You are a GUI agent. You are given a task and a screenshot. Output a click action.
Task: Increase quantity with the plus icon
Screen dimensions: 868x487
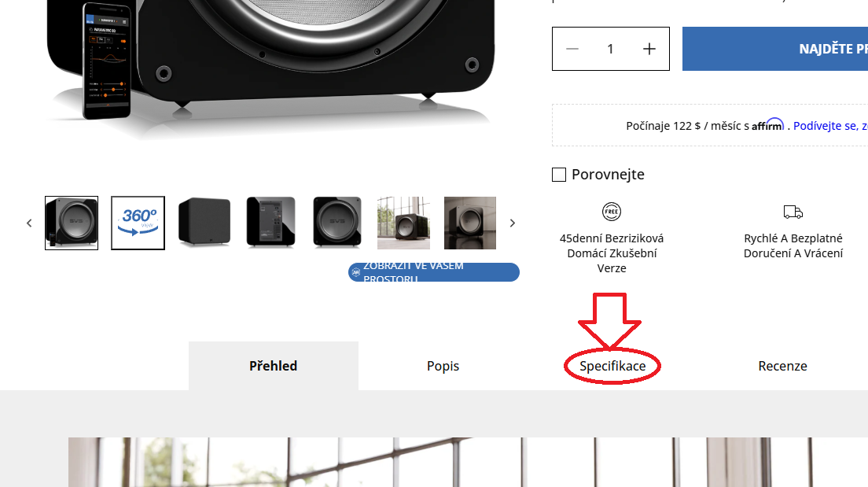click(649, 49)
